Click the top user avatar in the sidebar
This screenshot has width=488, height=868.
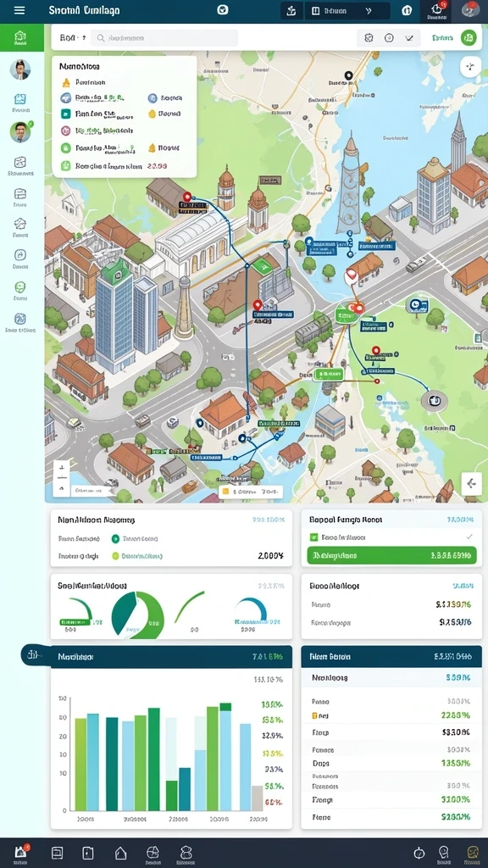tap(20, 70)
